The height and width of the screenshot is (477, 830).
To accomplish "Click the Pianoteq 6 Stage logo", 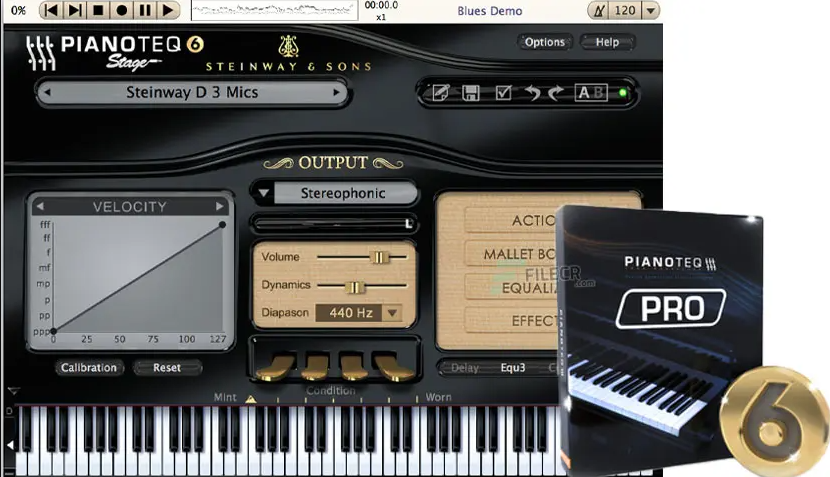I will (x=115, y=52).
